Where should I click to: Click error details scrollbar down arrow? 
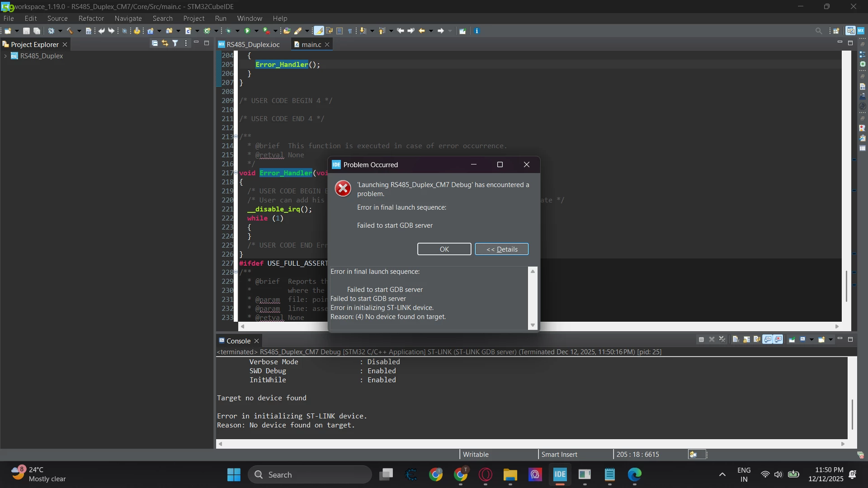[533, 325]
